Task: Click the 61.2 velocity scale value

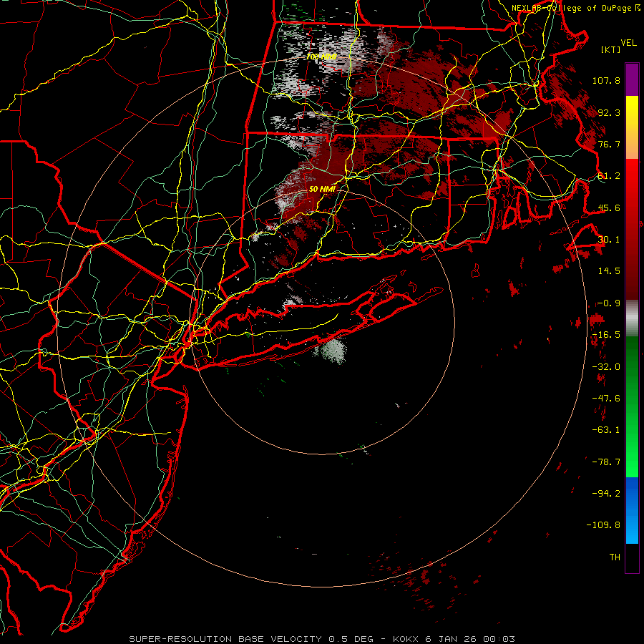Action: (x=609, y=176)
